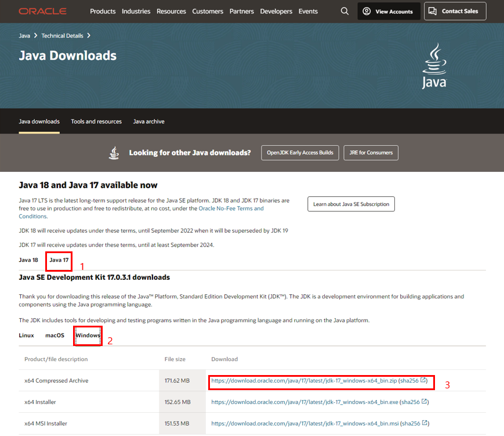Image resolution: width=504 pixels, height=436 pixels.
Task: Download jdk-17 windows x64 exe link
Action: click(x=304, y=402)
